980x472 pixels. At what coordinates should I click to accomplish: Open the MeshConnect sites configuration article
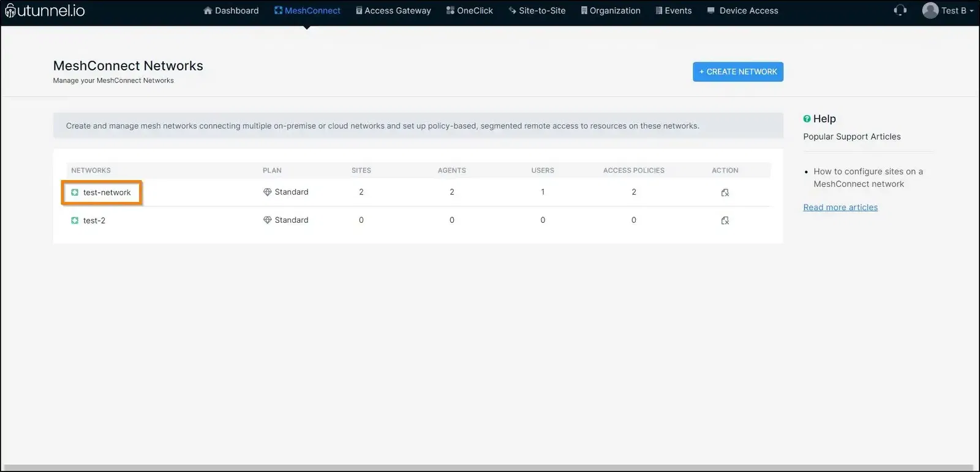pyautogui.click(x=868, y=178)
